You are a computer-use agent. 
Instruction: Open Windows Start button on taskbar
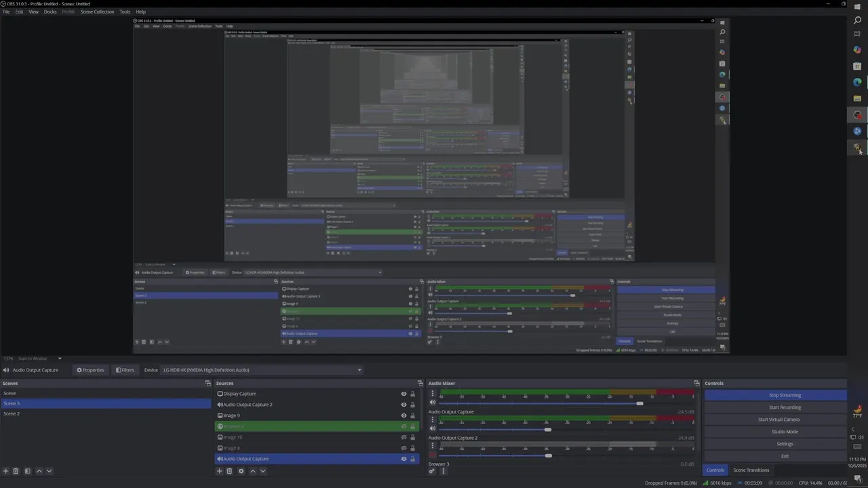click(857, 5)
